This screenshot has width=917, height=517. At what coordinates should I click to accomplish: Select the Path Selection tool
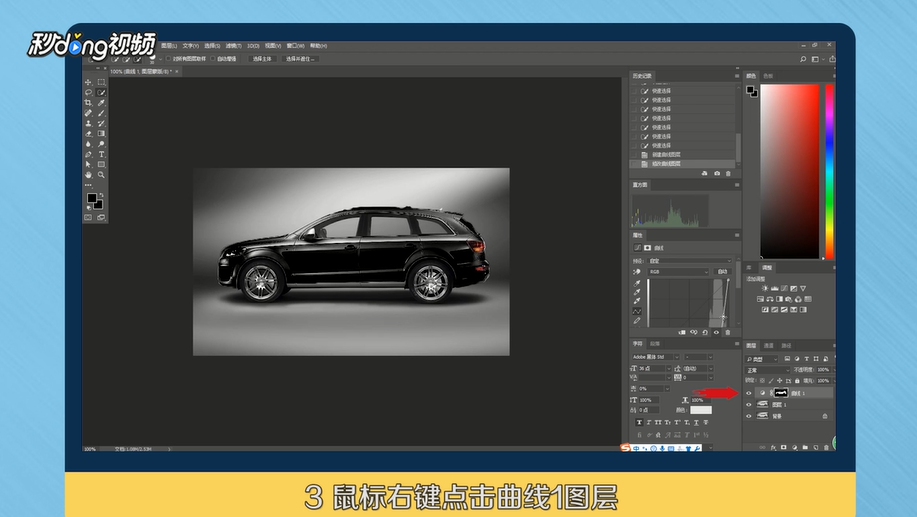point(88,164)
